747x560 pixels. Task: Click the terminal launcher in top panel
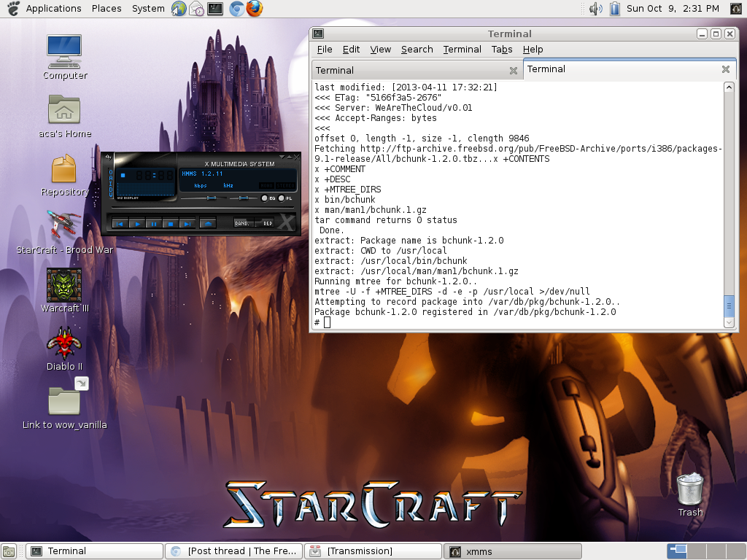(x=215, y=9)
